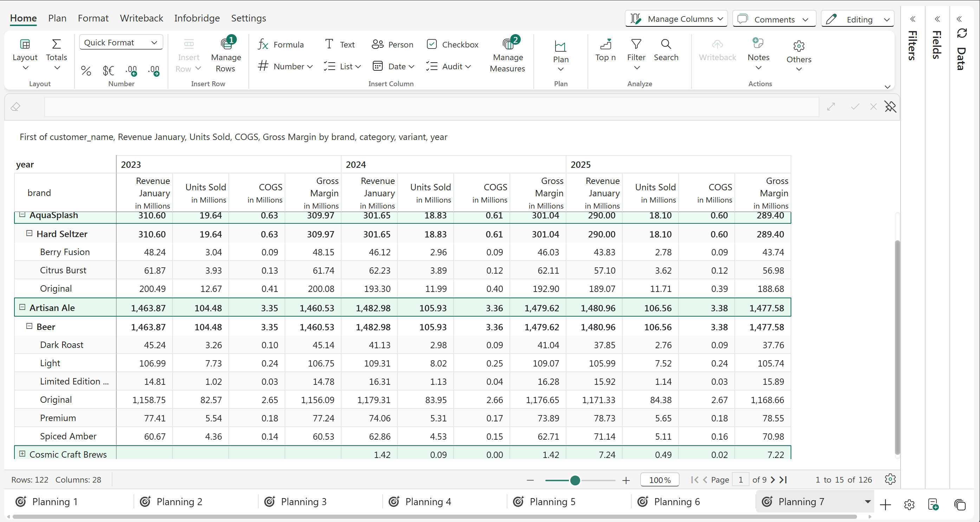This screenshot has width=980, height=522.
Task: Select the Planning 3 sheet tab
Action: (x=303, y=502)
